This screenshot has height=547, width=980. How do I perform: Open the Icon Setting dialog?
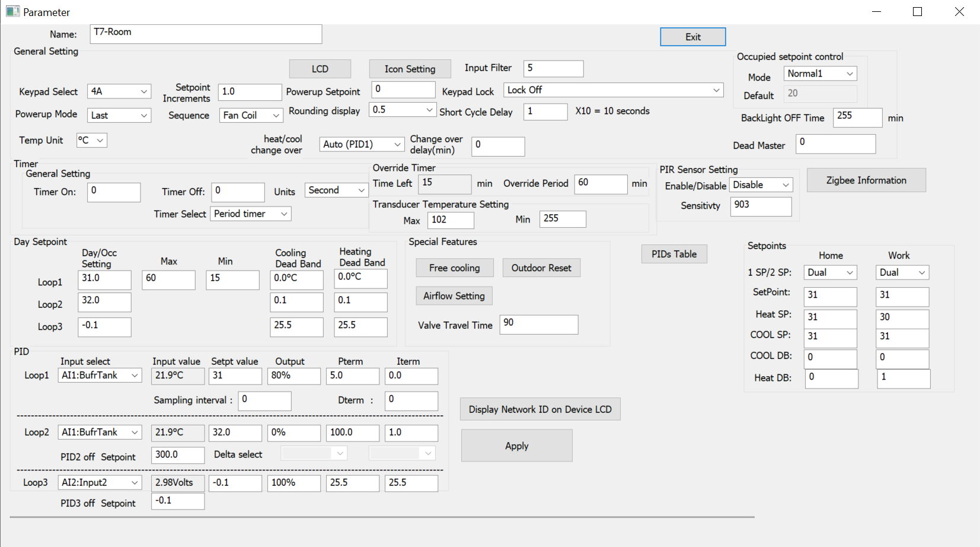point(409,68)
